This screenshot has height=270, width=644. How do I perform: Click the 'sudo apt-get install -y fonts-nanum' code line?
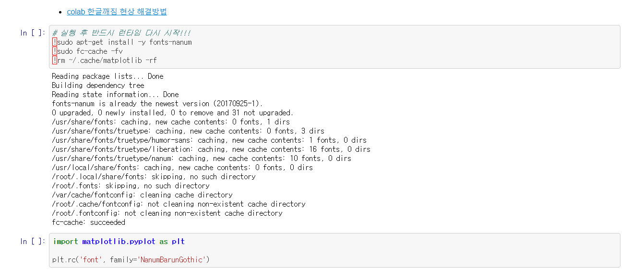click(x=124, y=42)
